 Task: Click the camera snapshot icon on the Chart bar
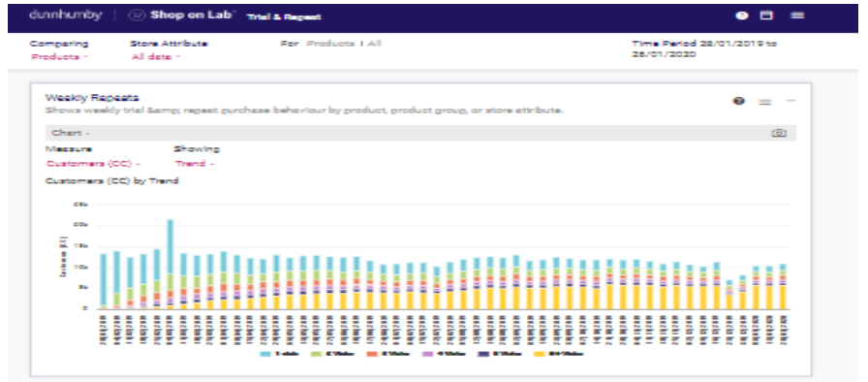click(779, 133)
